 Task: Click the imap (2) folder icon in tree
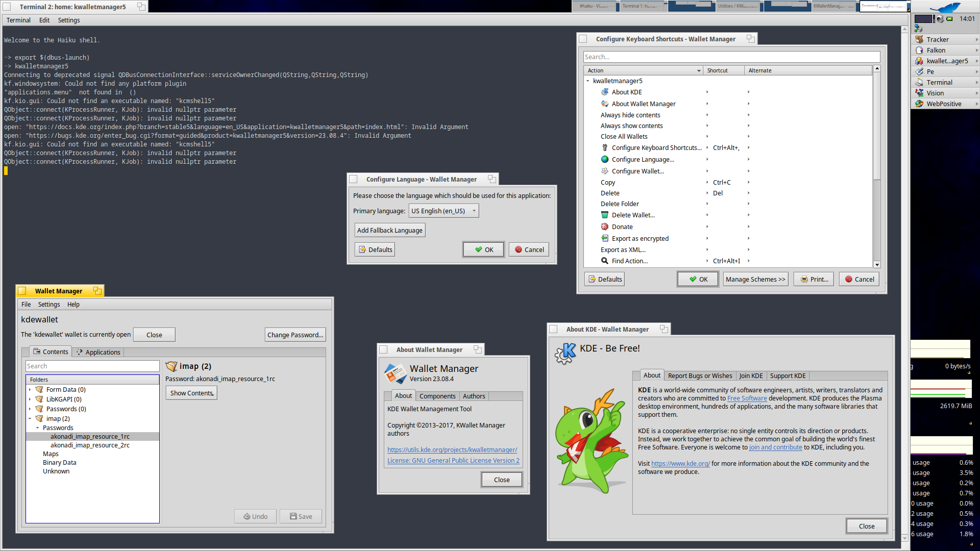(x=39, y=418)
